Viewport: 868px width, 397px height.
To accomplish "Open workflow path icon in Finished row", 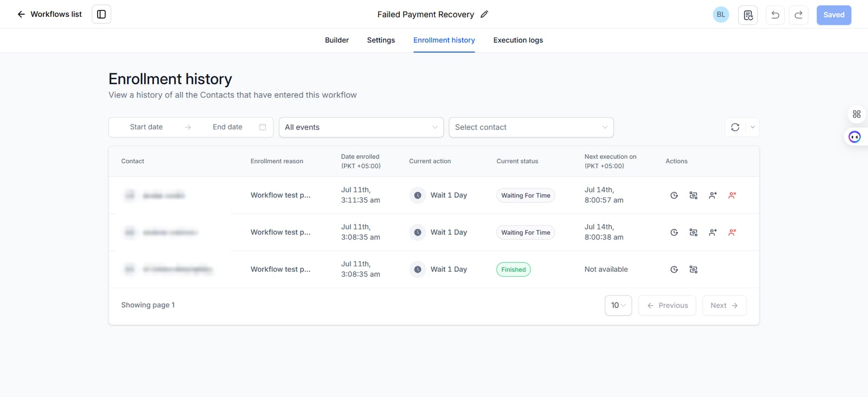I will coord(693,270).
